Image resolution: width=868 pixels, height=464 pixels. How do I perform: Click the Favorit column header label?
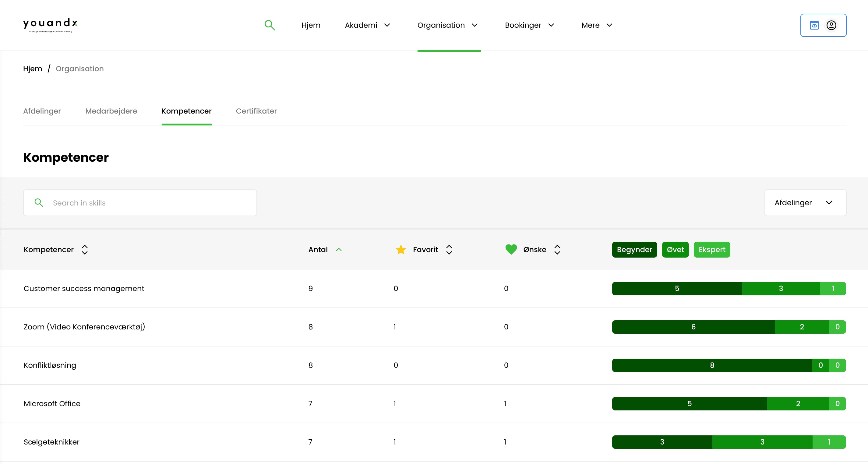(x=425, y=249)
